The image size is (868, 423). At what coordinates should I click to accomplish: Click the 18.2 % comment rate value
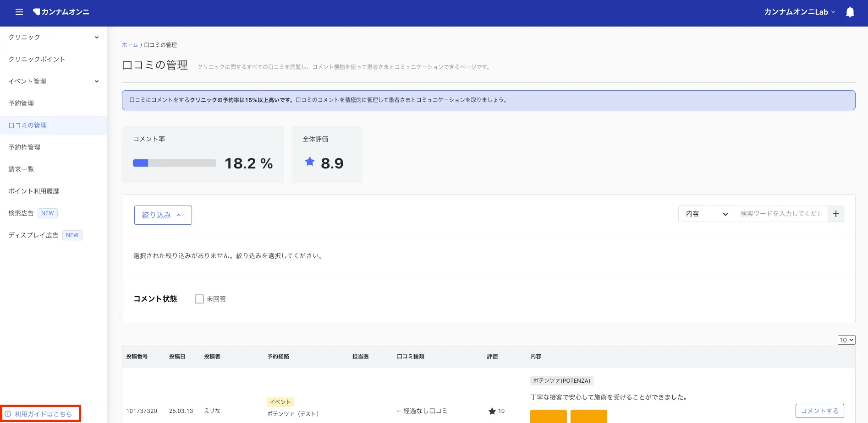(249, 163)
